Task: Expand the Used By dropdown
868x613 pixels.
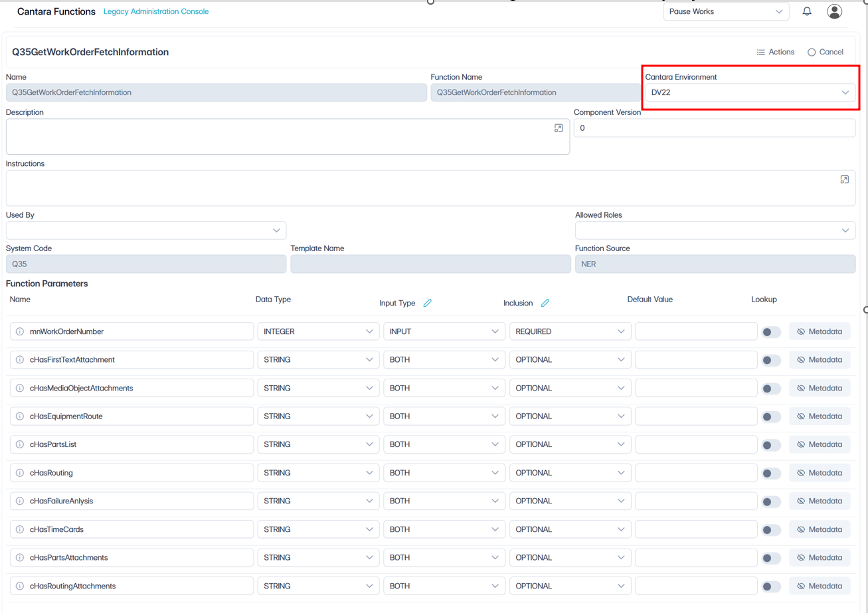Action: pos(146,230)
